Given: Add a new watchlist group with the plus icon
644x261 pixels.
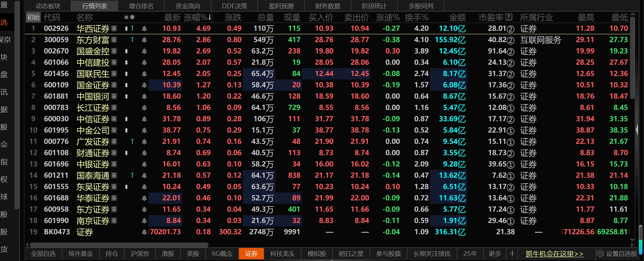Looking at the screenshot, I should coord(512,253).
